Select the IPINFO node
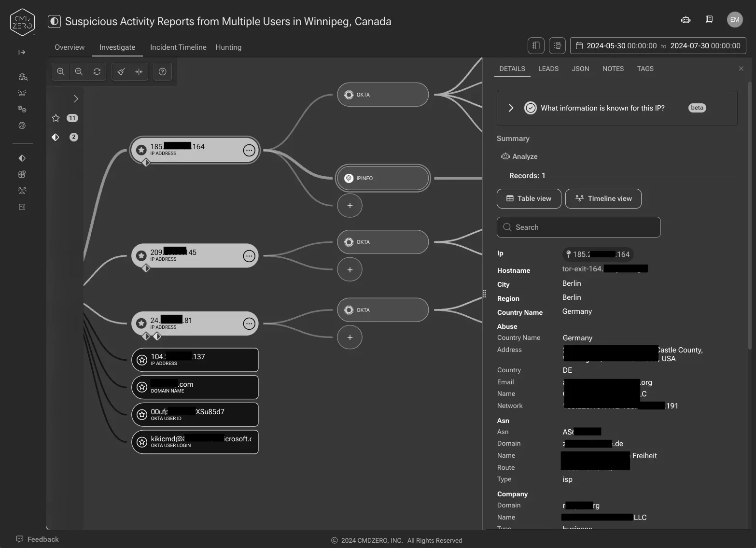Image resolution: width=756 pixels, height=548 pixels. pyautogui.click(x=383, y=178)
